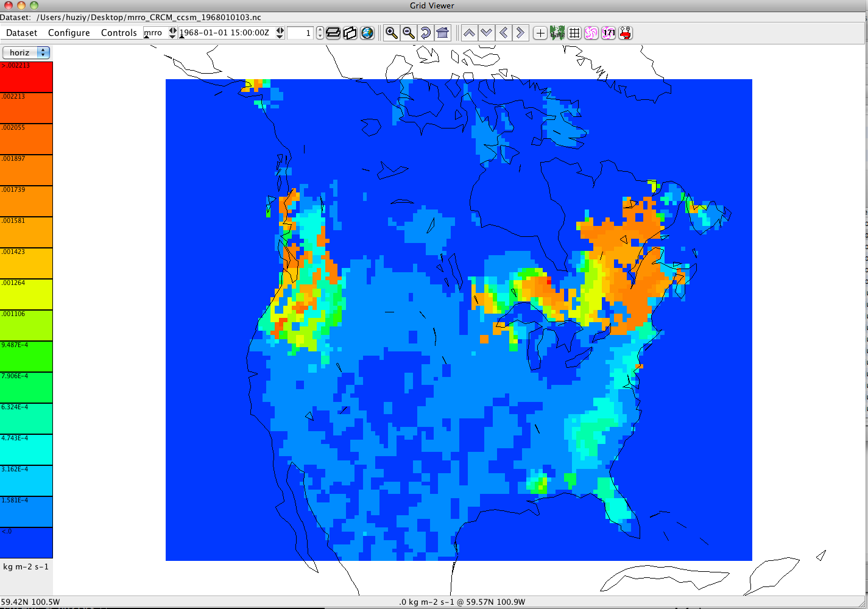The width and height of the screenshot is (868, 609).
Task: Click the plus crosshair button in toolbar
Action: click(x=540, y=33)
